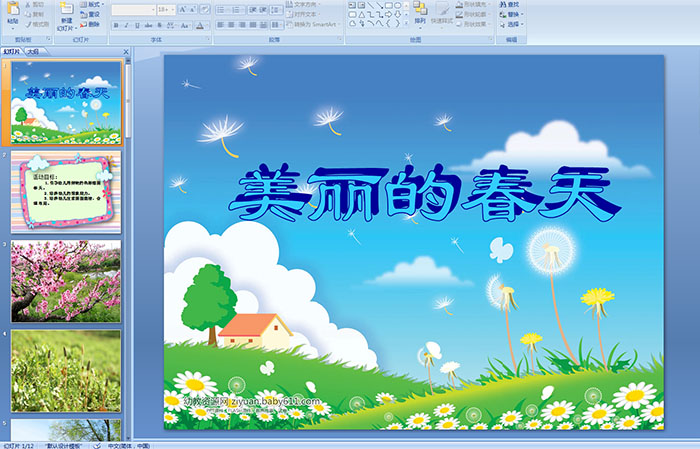Open the font color dropdown arrow
The height and width of the screenshot is (449, 700).
click(x=207, y=25)
